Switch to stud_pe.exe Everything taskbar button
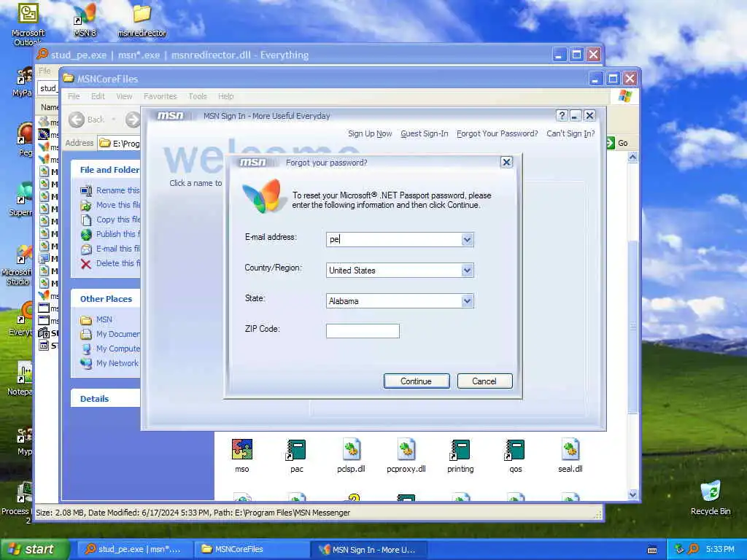This screenshot has width=747, height=560. [134, 550]
